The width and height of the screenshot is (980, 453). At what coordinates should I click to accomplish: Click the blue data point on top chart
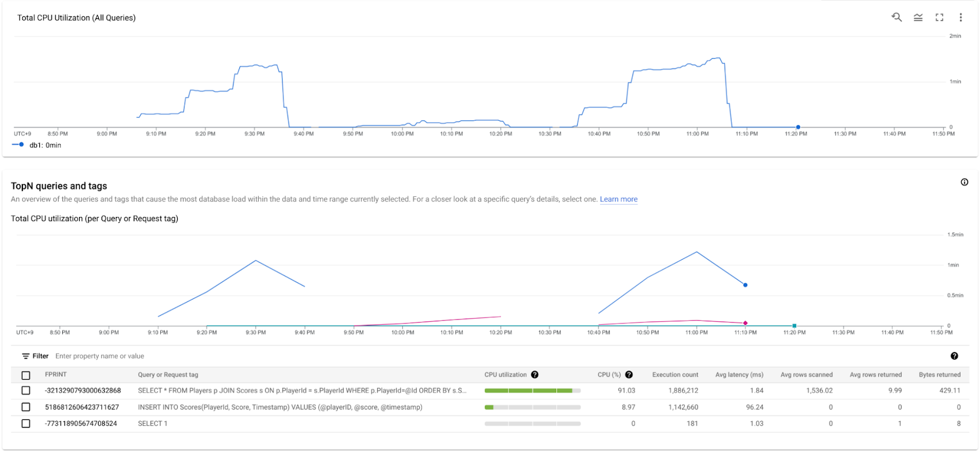798,127
